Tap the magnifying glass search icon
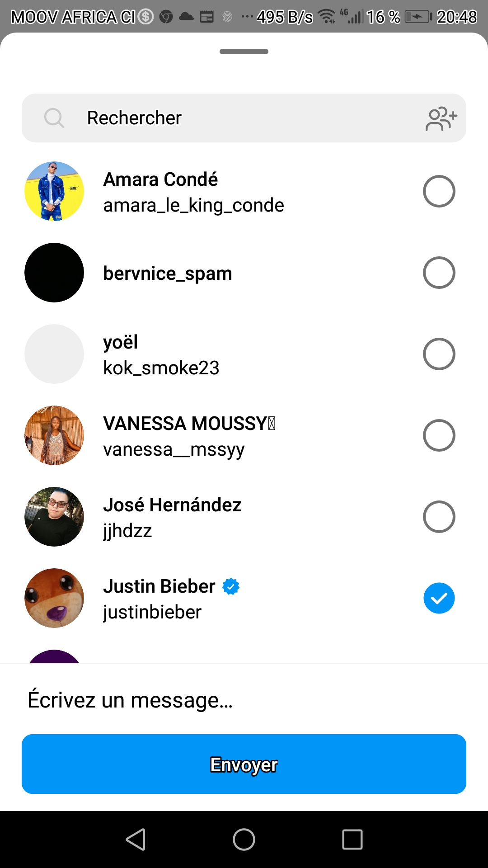This screenshot has height=868, width=488. point(54,118)
